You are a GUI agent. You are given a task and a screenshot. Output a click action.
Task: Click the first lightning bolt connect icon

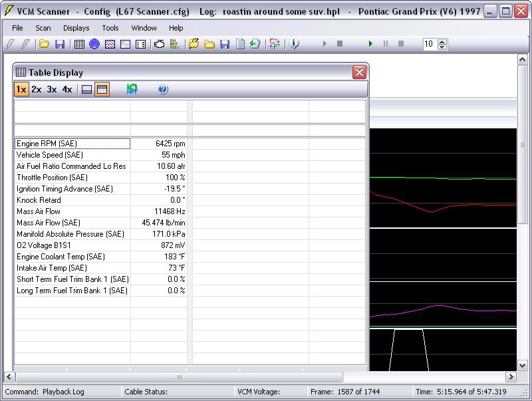point(10,44)
